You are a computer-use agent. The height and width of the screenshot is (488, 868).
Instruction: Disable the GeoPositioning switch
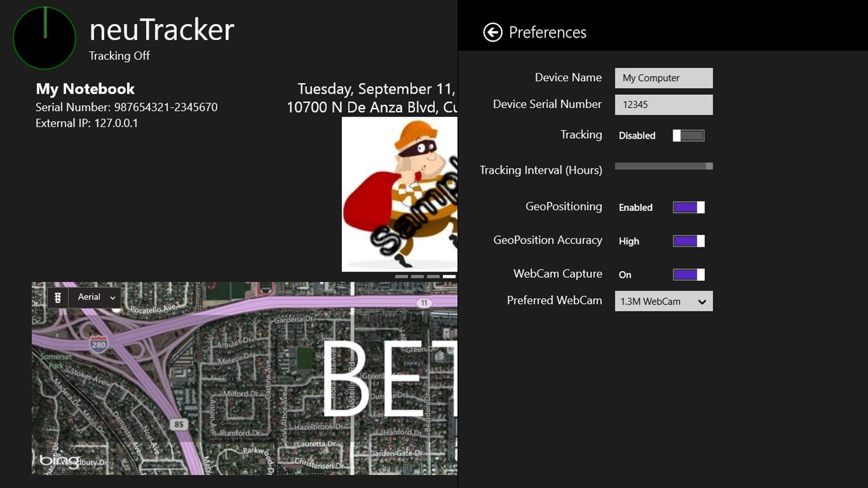[x=688, y=207]
